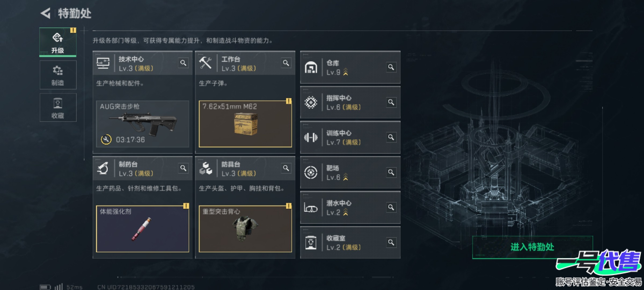View 制药台 details via magnifier
644x290 pixels.
(183, 168)
